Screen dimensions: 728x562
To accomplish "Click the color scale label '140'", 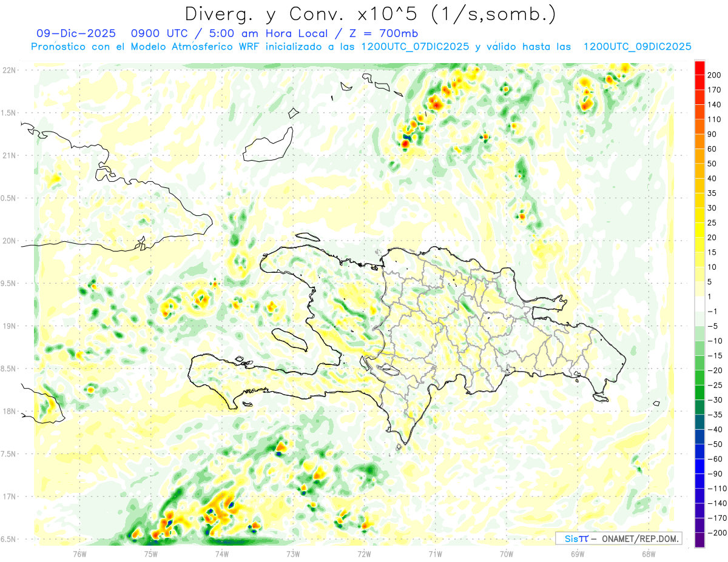I will coord(715,105).
